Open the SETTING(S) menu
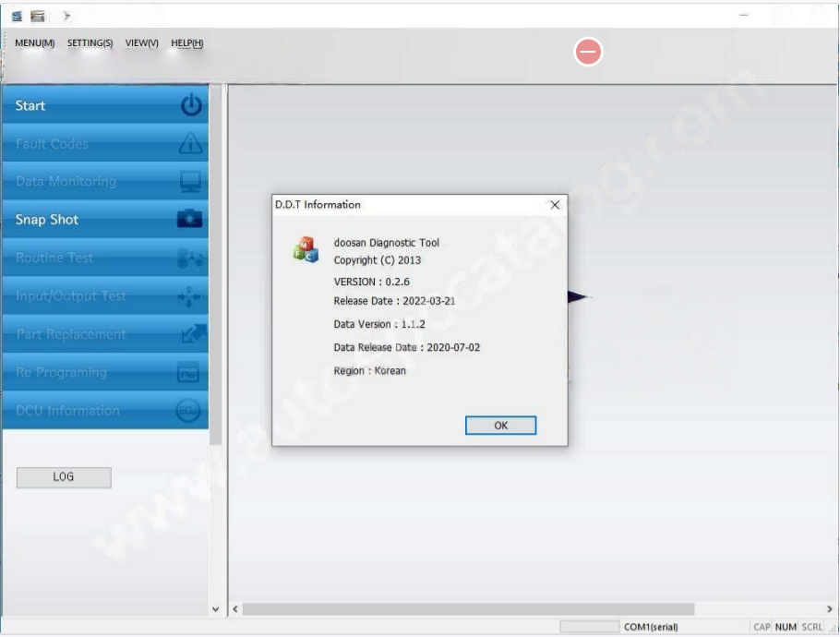Screen dimensions: 840x637 90,43
